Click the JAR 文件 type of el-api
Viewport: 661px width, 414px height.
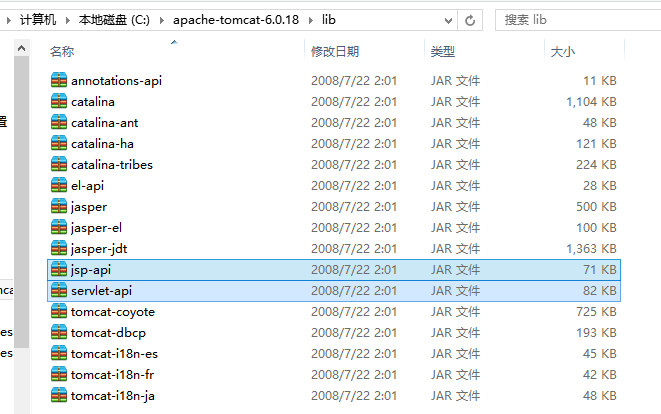click(455, 185)
